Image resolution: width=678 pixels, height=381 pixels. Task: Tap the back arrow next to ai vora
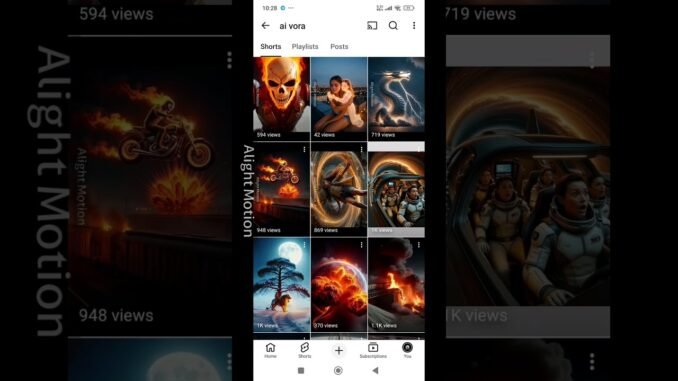click(x=265, y=26)
